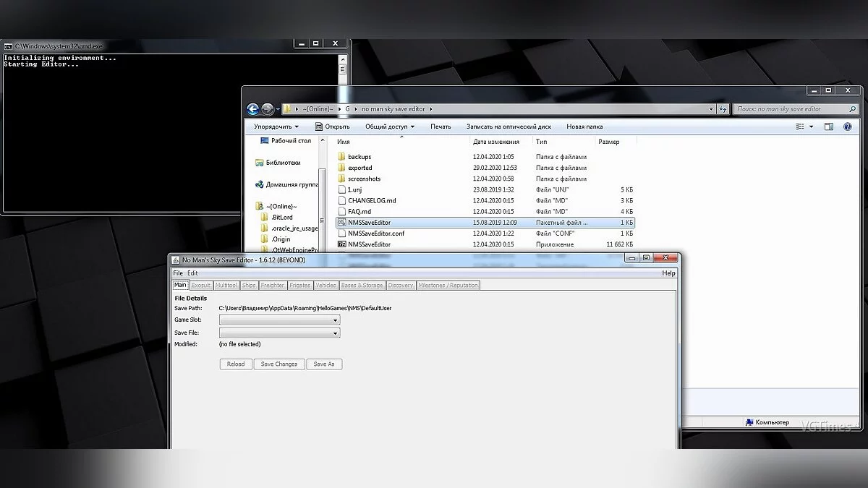Open the Game Slot dropdown
The height and width of the screenshot is (488, 868).
tap(279, 320)
